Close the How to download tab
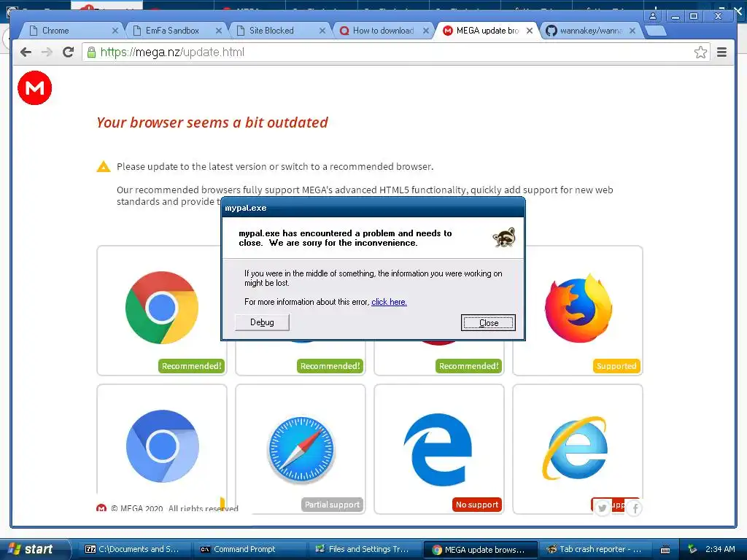This screenshot has height=560, width=747. pyautogui.click(x=426, y=31)
